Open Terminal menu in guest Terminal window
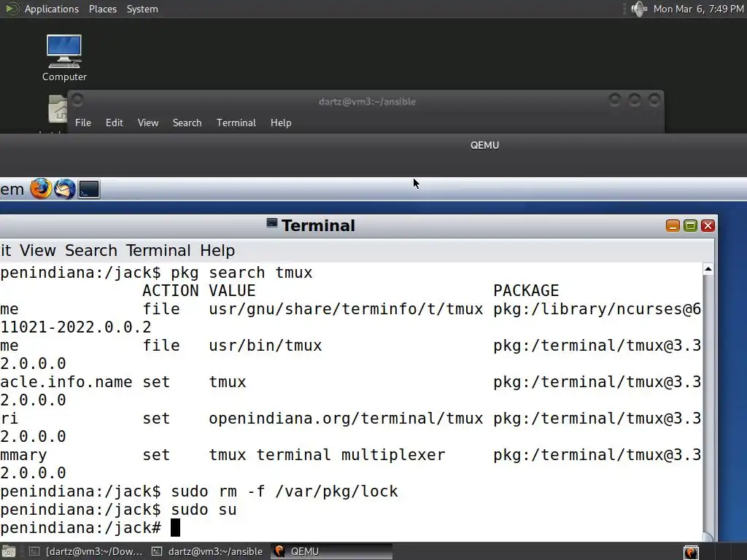The image size is (747, 560). tap(158, 251)
